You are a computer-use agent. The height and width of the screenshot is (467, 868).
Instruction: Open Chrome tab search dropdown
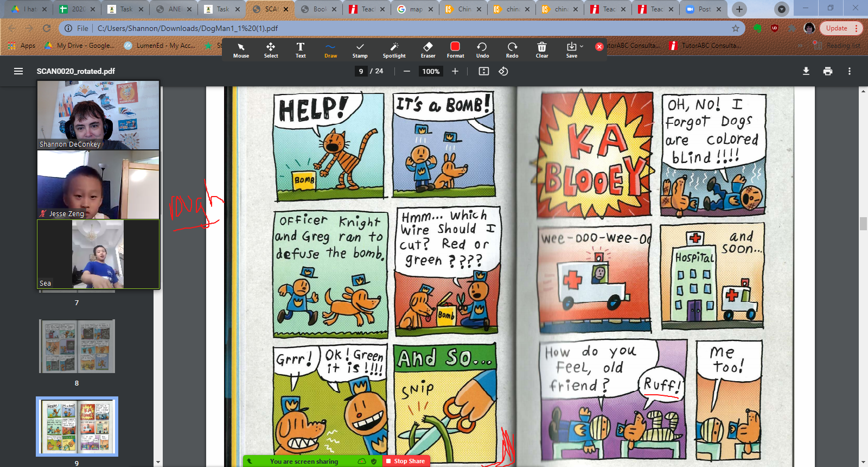[781, 9]
